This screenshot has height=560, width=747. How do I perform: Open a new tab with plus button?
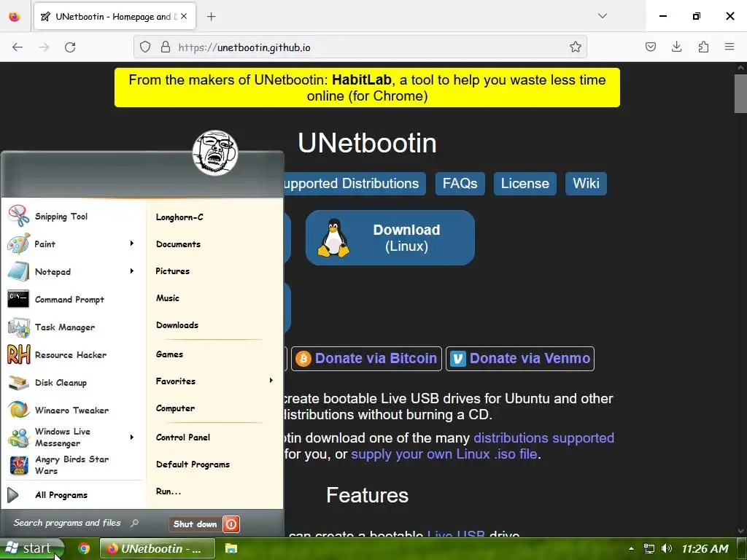[x=211, y=17]
